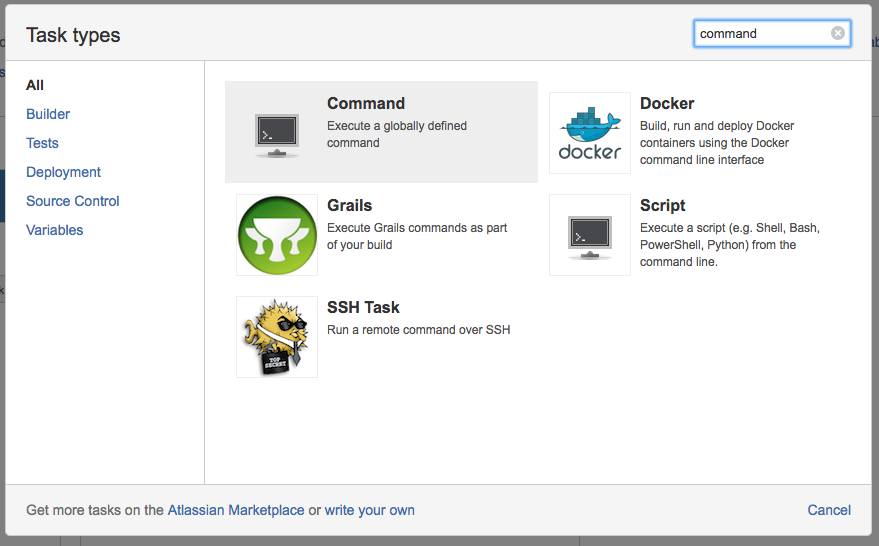Click the Command task terminal icon
The width and height of the screenshot is (879, 546).
[277, 133]
